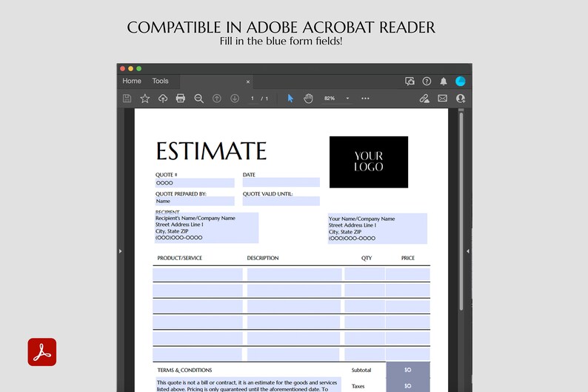Open the blue account profile avatar
The height and width of the screenshot is (392, 588).
(460, 81)
